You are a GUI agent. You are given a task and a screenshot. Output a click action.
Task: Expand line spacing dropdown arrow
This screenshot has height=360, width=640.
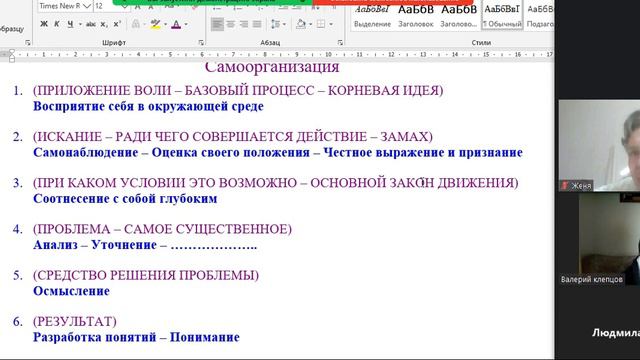click(x=284, y=24)
